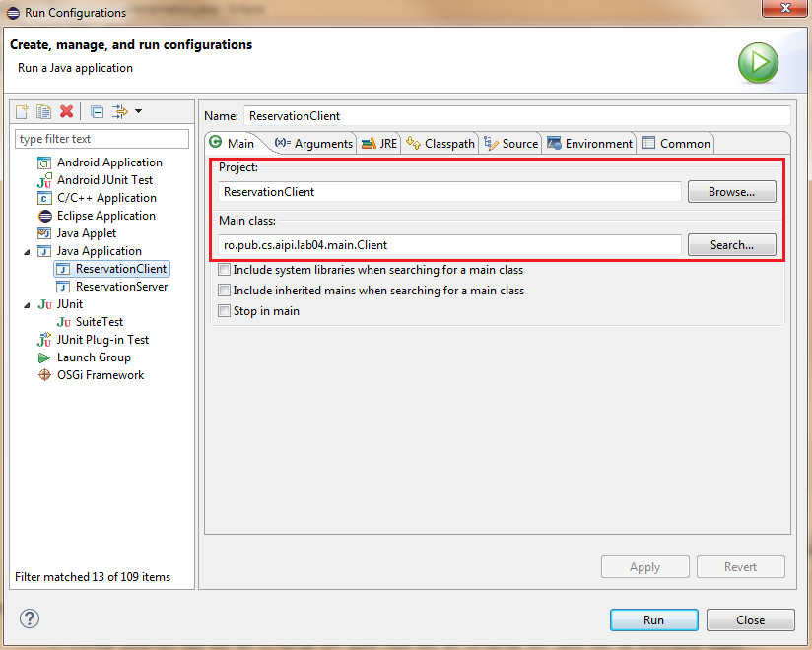Open the Environment tab
Image resolution: width=812 pixels, height=650 pixels.
pos(590,144)
